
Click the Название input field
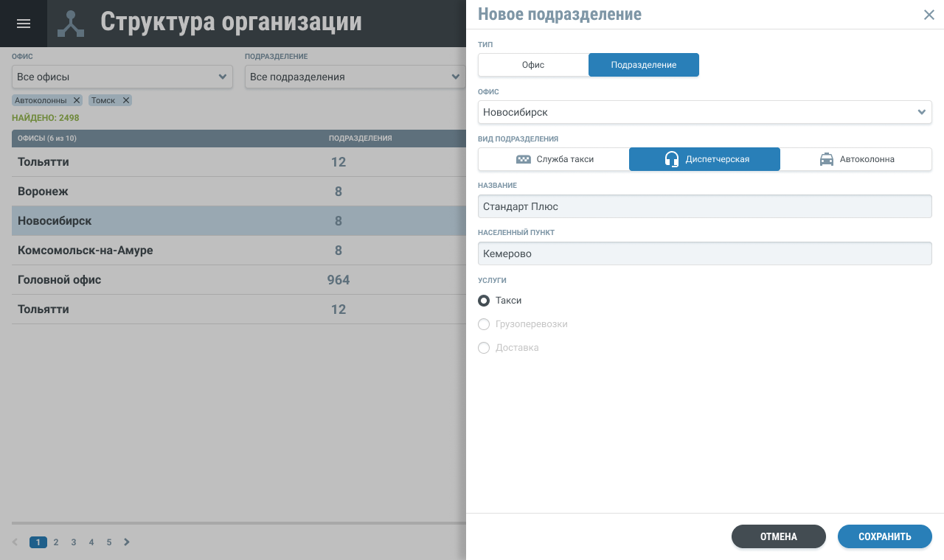pos(704,206)
